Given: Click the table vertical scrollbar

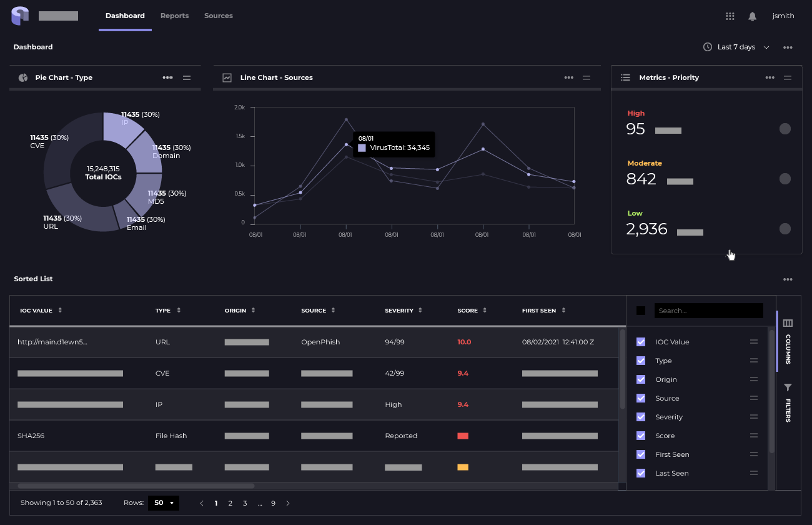Looking at the screenshot, I should click(622, 369).
